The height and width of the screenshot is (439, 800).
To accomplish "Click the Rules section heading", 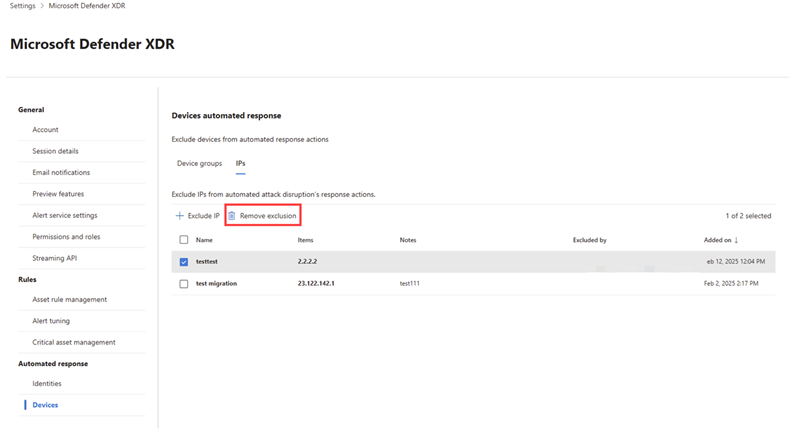I will 27,280.
